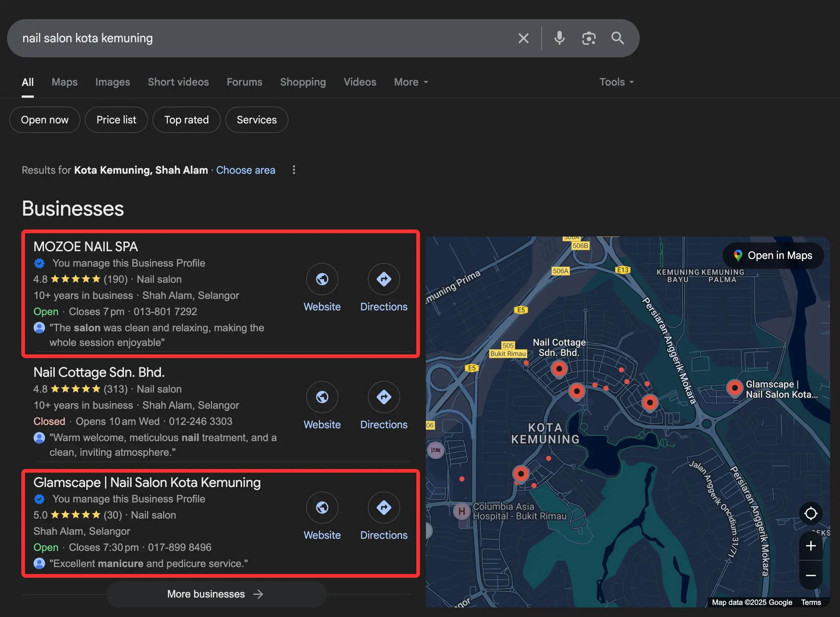Click the (30) review count
The height and width of the screenshot is (617, 840).
point(113,515)
